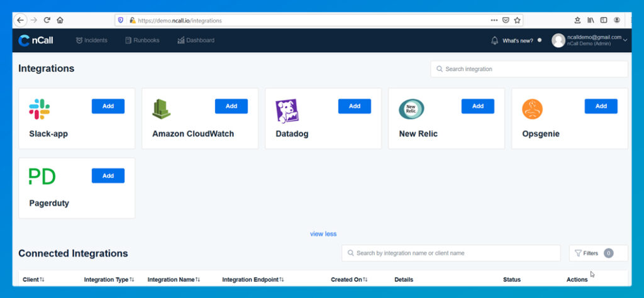
Task: Click the view less link
Action: 323,234
